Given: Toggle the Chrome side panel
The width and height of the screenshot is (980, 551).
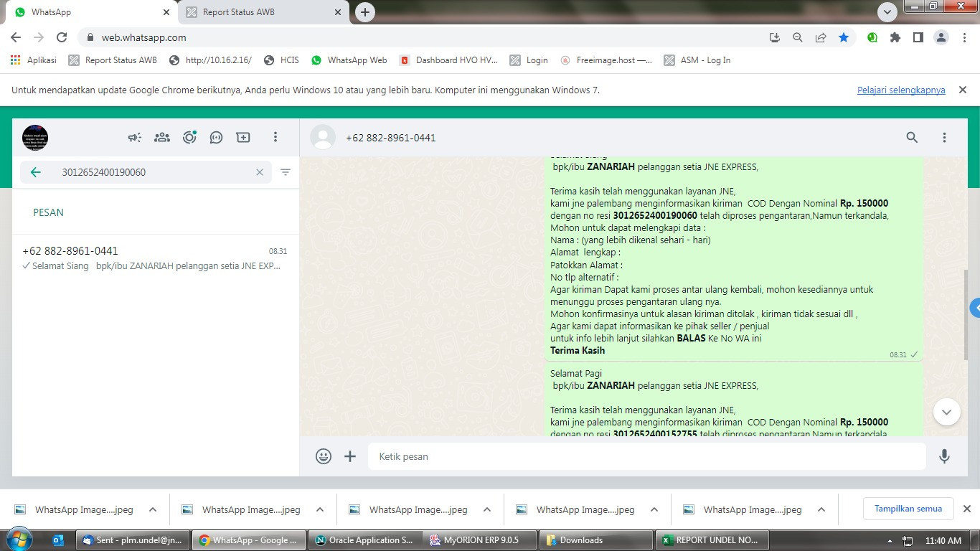Looking at the screenshot, I should 918,37.
